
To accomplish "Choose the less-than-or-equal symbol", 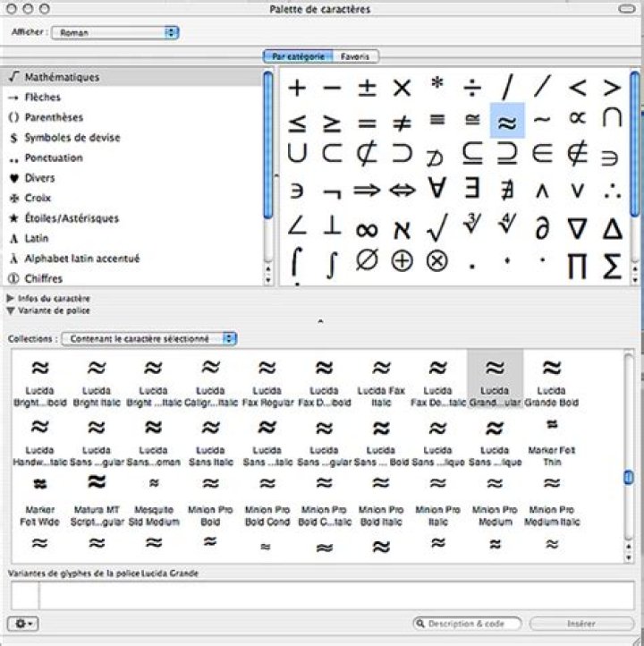I will 297,123.
